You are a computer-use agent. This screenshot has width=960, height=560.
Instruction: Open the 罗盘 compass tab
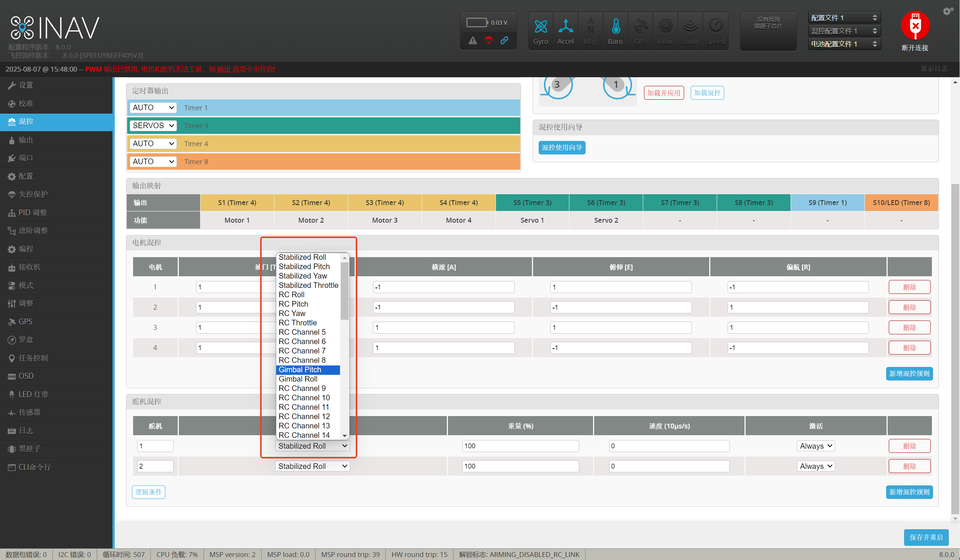tap(56, 340)
